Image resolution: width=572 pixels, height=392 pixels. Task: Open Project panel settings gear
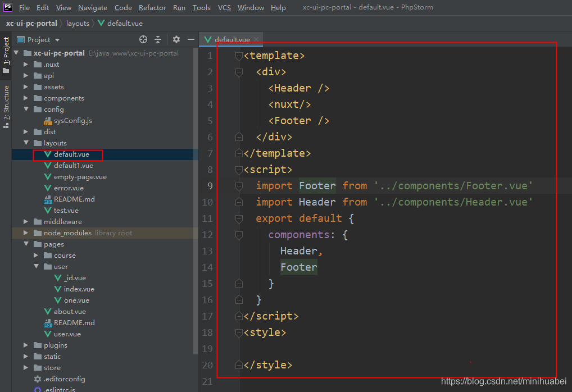[x=176, y=39]
